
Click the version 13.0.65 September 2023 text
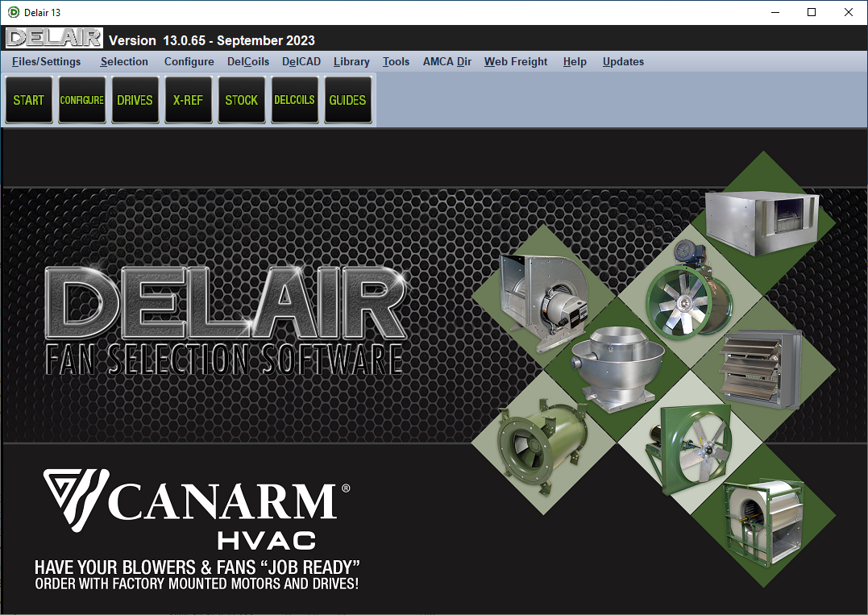pos(212,40)
